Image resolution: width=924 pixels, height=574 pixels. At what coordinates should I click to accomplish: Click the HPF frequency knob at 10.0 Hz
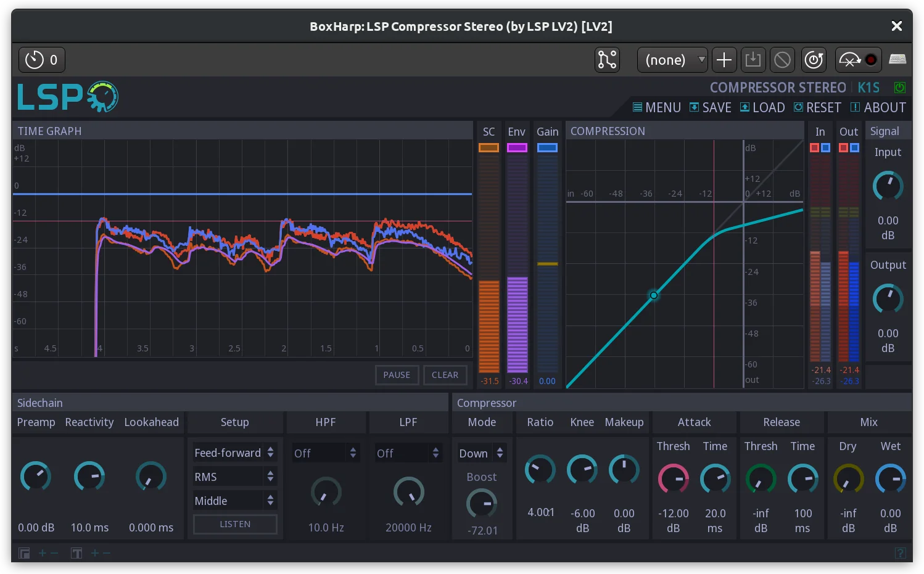point(326,491)
